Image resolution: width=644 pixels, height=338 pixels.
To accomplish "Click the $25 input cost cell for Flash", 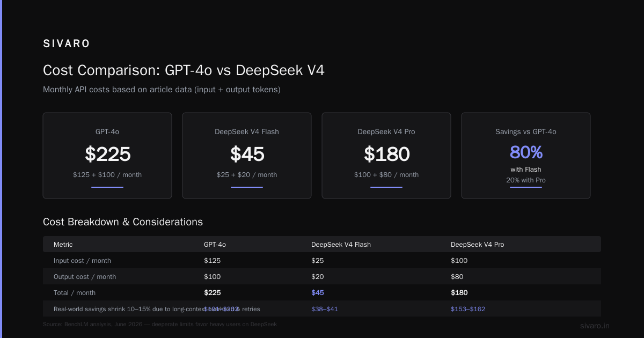I will click(318, 260).
